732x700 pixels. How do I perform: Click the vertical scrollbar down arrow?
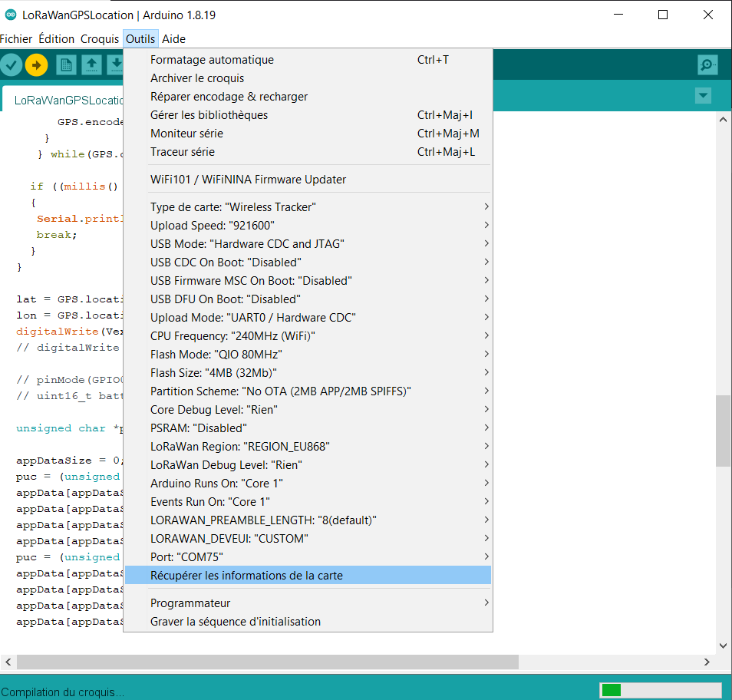pyautogui.click(x=723, y=646)
